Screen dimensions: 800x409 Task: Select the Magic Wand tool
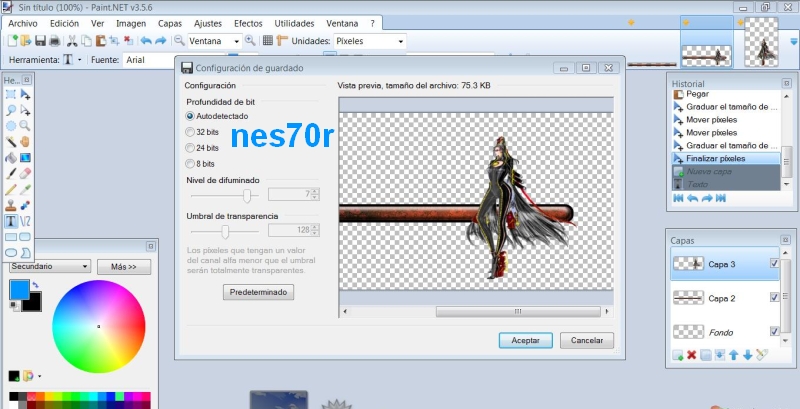(11, 142)
